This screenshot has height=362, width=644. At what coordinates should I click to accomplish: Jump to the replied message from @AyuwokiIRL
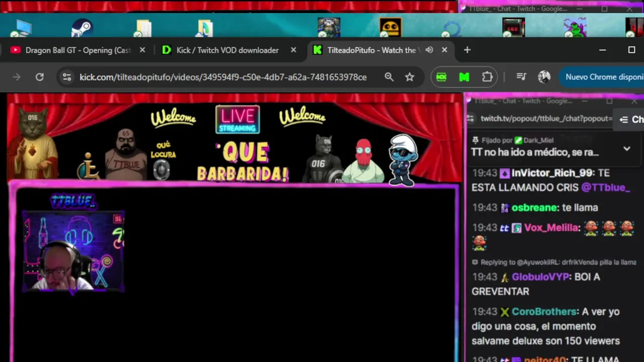[554, 262]
